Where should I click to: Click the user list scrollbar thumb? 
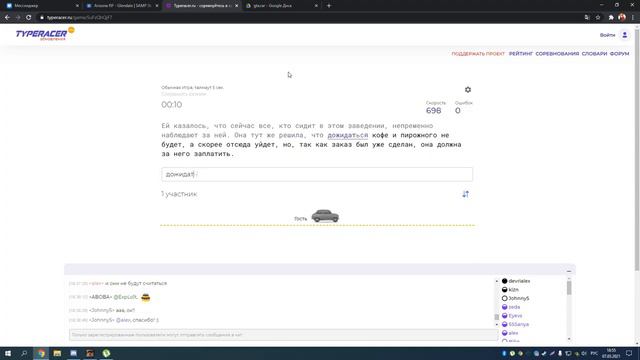click(x=569, y=288)
